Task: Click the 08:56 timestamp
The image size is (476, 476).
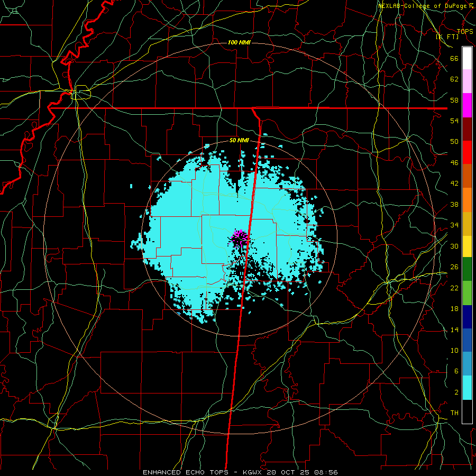Action: (325, 472)
